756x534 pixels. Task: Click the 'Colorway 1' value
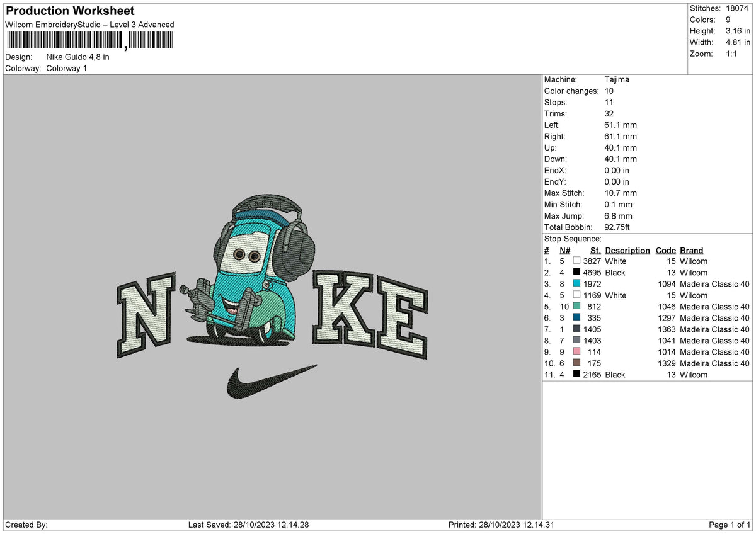click(x=67, y=68)
